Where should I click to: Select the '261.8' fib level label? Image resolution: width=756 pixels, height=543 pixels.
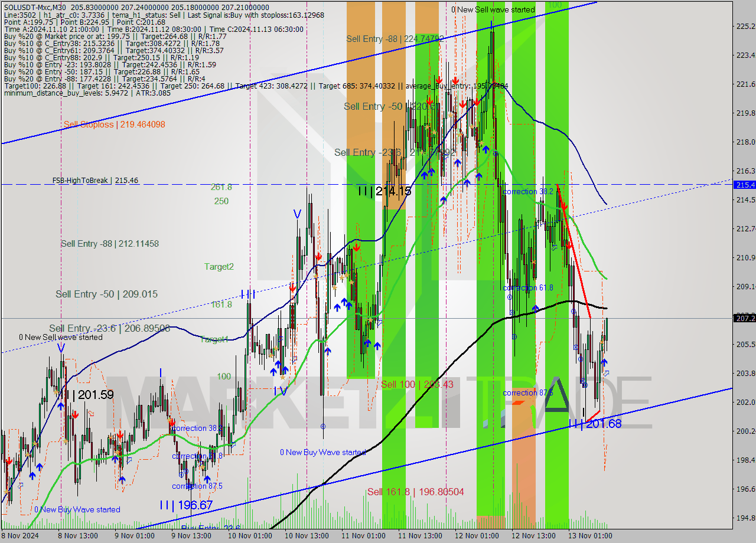[221, 187]
